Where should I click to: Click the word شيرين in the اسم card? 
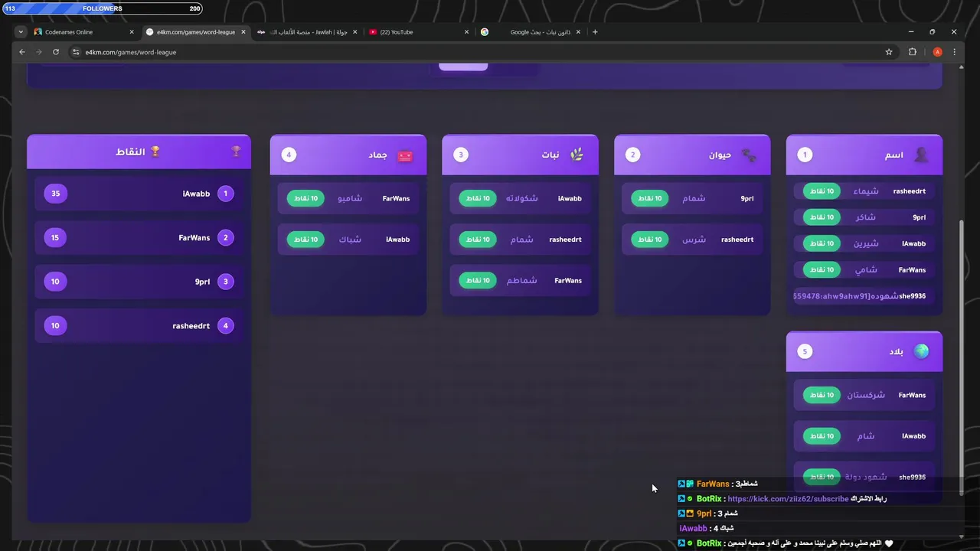[x=867, y=243]
